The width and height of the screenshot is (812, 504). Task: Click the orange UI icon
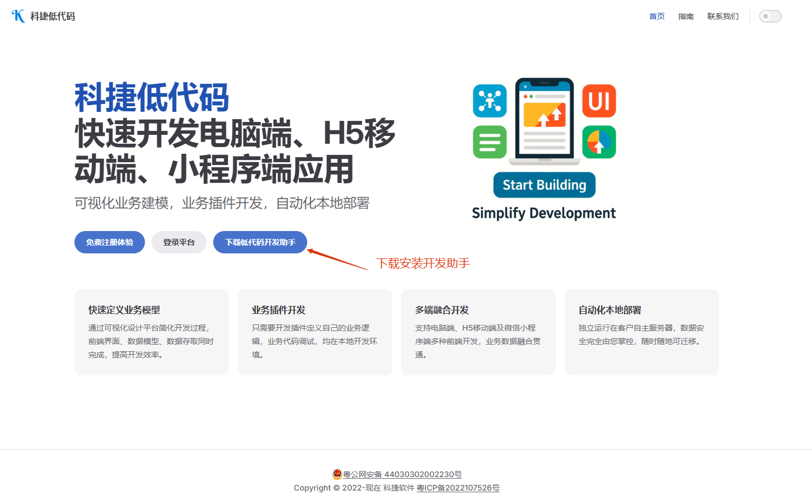(x=599, y=101)
